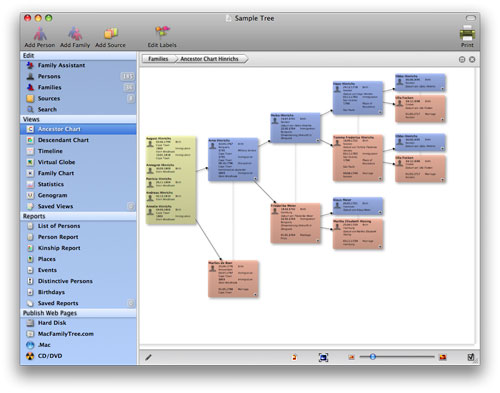Switch to the Descendant Chart view
Screen dimensions: 500x393
tap(78, 140)
